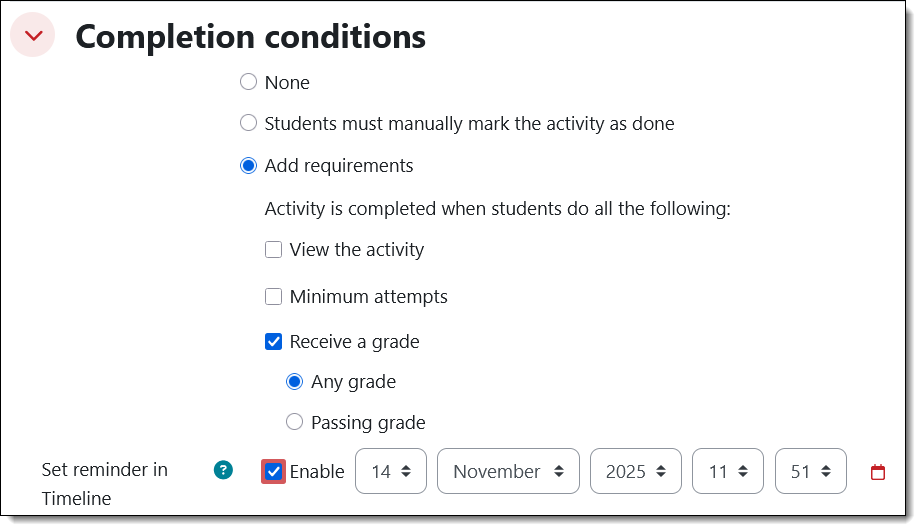
Task: Select the None completion option
Action: (x=249, y=82)
